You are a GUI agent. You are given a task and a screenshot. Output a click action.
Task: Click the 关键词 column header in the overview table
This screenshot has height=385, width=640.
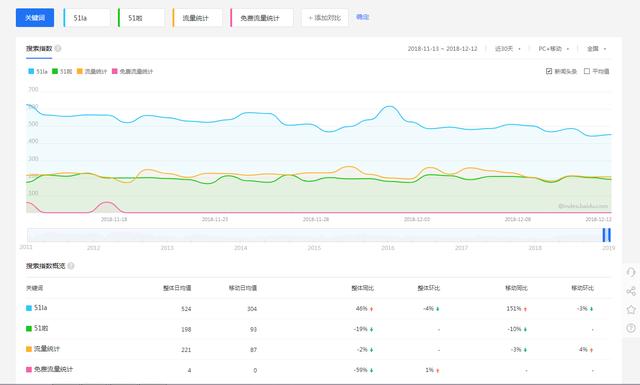coord(34,288)
